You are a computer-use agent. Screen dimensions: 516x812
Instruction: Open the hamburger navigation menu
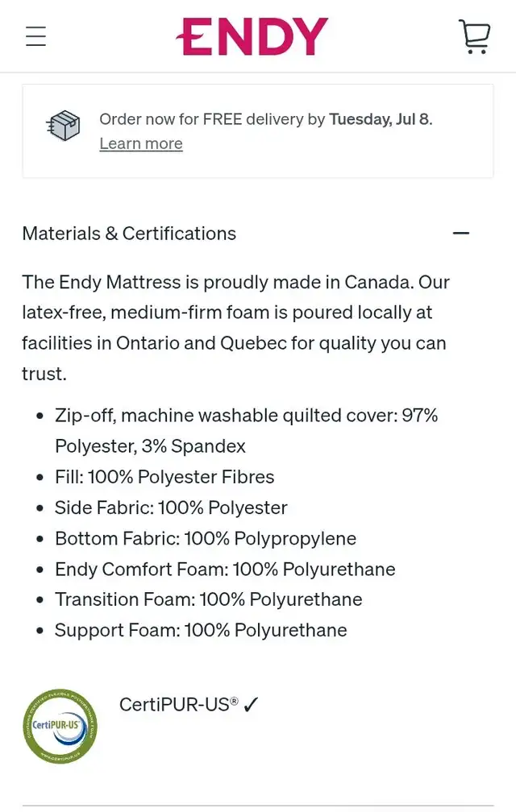35,36
